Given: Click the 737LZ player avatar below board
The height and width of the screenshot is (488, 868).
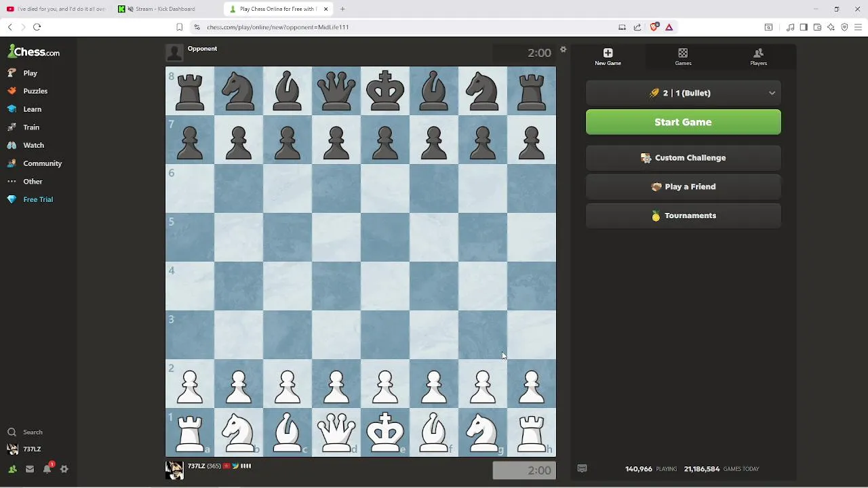Looking at the screenshot, I should tap(174, 470).
